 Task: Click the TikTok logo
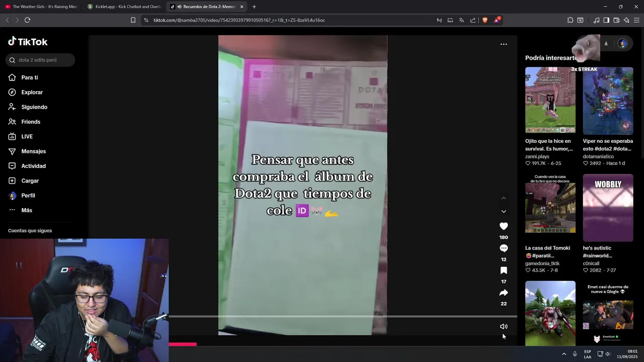tap(28, 42)
